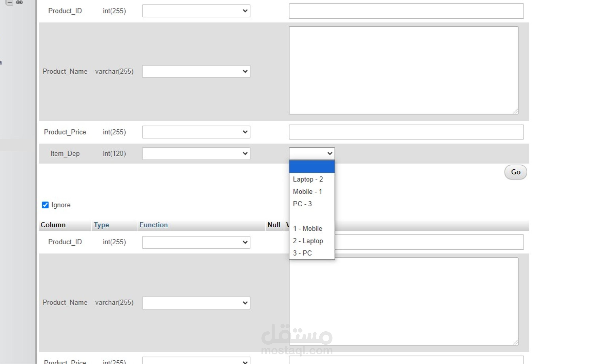This screenshot has height=364, width=594.
Task: Click the link chain icon in sidebar
Action: click(x=19, y=2)
